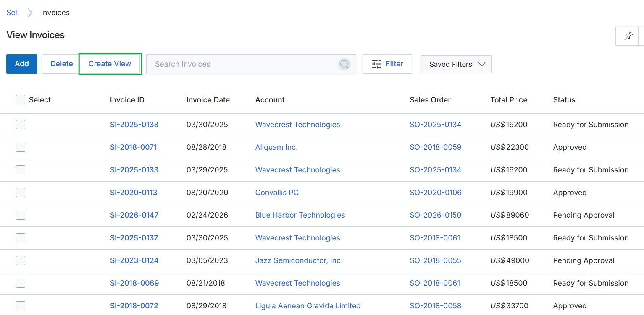Open the Filter button

[x=387, y=64]
